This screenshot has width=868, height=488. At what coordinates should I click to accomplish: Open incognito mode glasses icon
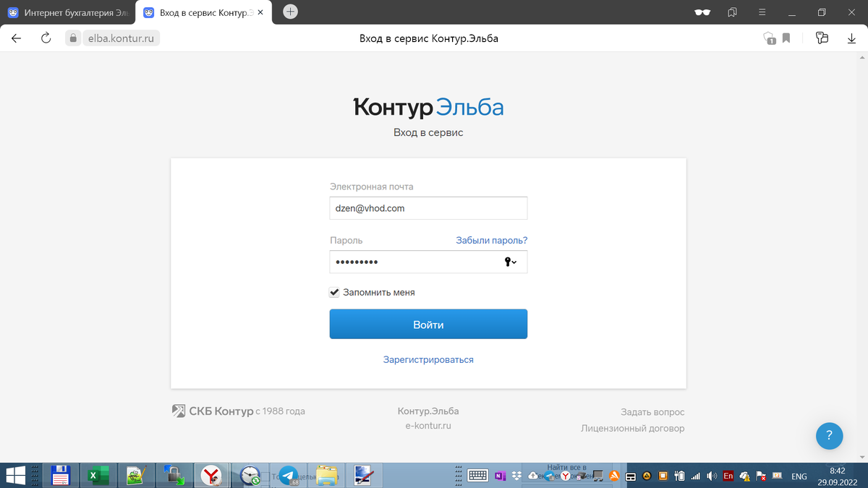point(702,12)
